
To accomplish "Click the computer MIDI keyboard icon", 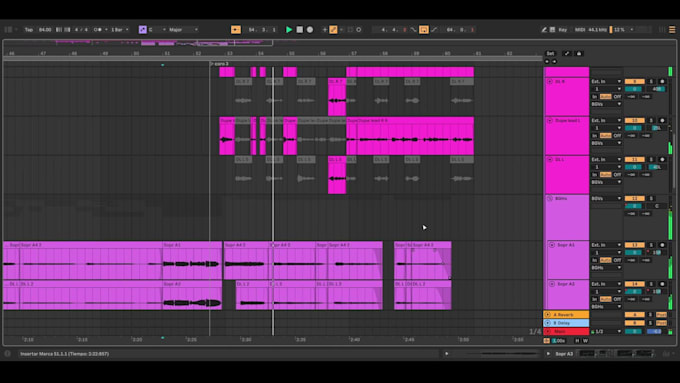I will [552, 29].
